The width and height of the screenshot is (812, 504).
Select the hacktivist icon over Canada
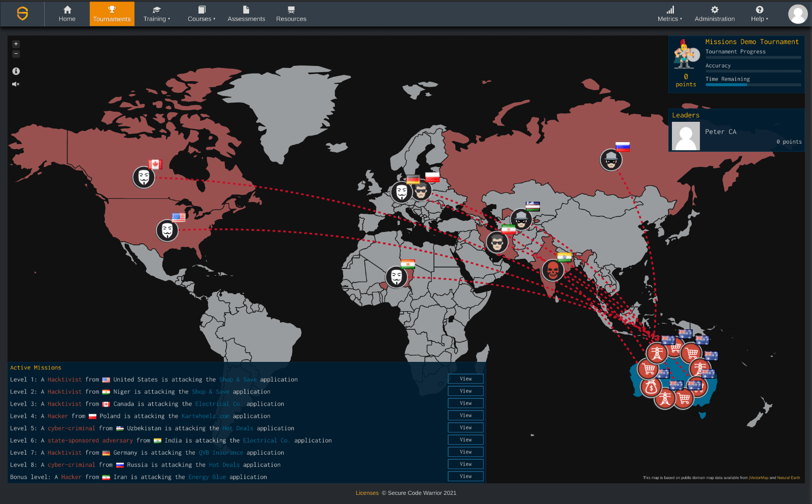point(144,178)
